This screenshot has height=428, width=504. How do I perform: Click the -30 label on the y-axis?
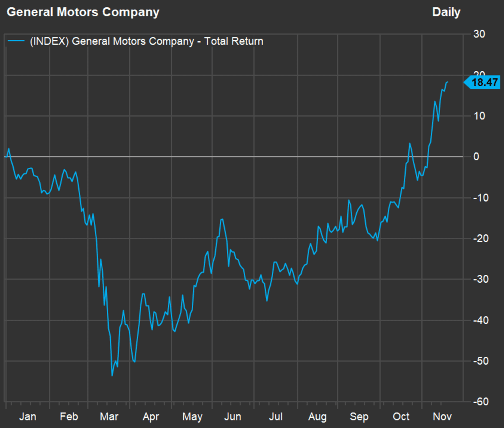coord(481,279)
